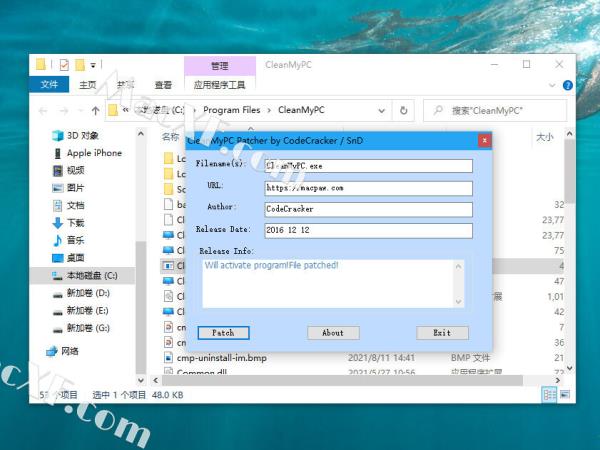Select Apple iPhone in navigation pane

[94, 153]
